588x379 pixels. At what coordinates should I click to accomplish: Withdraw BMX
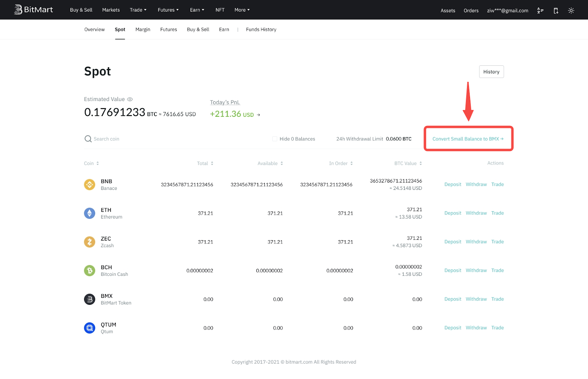[x=476, y=299]
